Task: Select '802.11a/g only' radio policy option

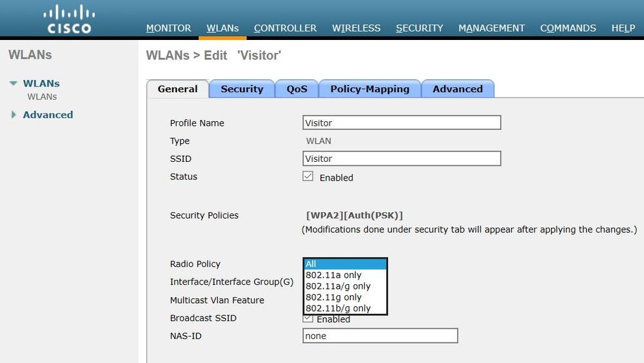Action: [x=345, y=286]
